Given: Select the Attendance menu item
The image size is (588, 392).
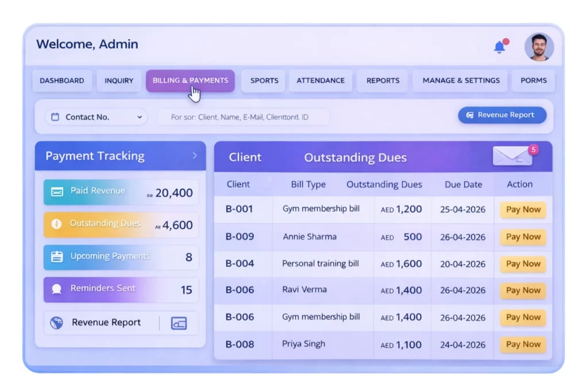Looking at the screenshot, I should tap(320, 80).
